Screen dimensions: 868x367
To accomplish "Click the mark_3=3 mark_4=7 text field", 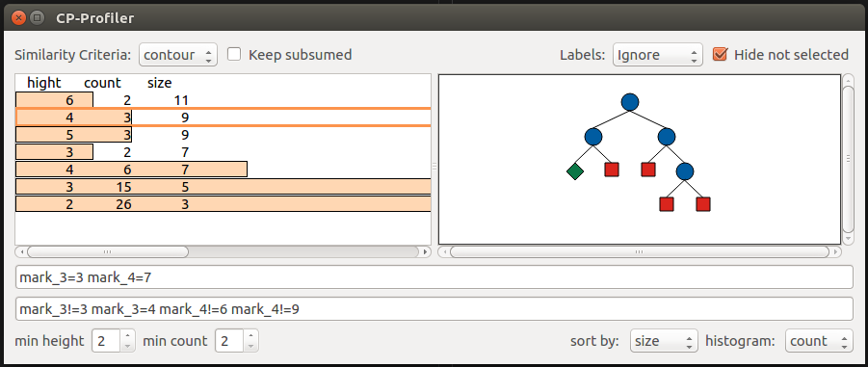I will tap(434, 277).
